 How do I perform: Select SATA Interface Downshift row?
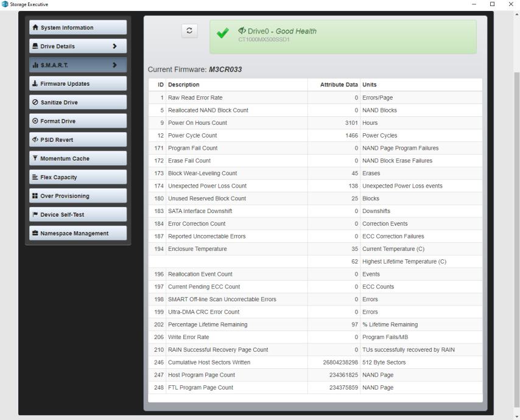(x=315, y=211)
